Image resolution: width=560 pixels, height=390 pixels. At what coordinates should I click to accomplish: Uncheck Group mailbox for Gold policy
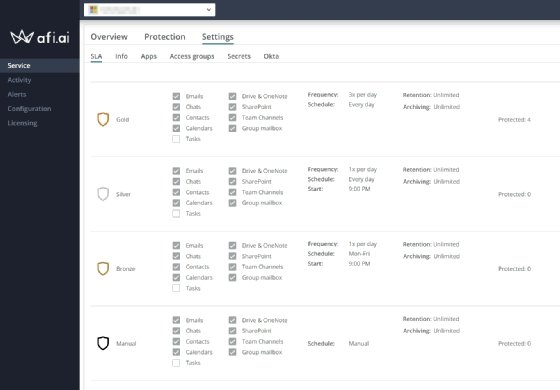(232, 128)
